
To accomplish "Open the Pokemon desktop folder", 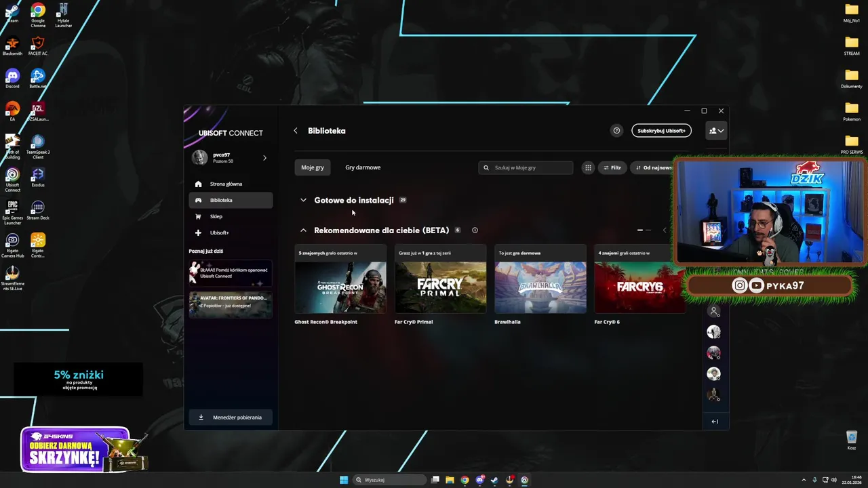I will click(852, 111).
